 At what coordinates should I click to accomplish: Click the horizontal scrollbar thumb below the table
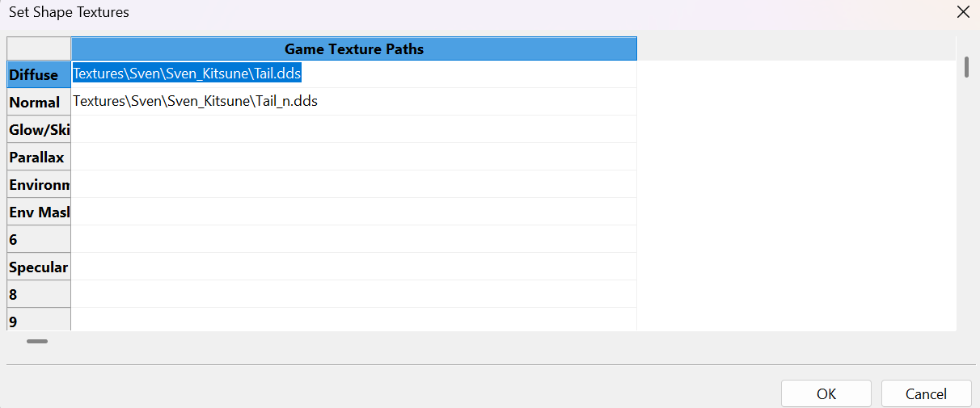pos(37,341)
